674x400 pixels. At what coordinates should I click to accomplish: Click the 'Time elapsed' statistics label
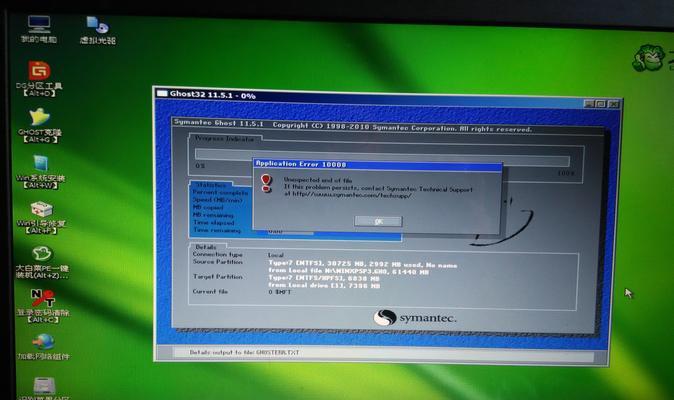click(x=214, y=223)
